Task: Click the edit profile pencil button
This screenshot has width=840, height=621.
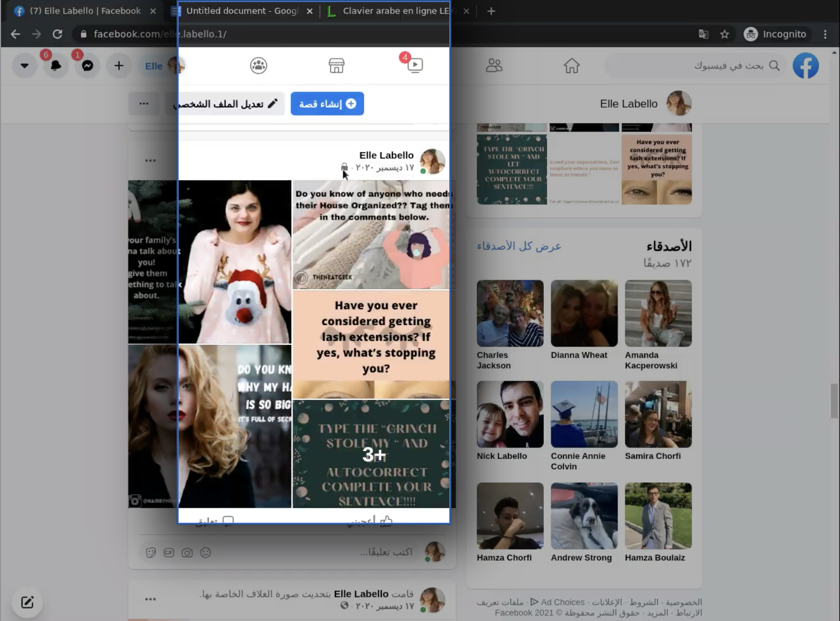Action: tap(226, 103)
